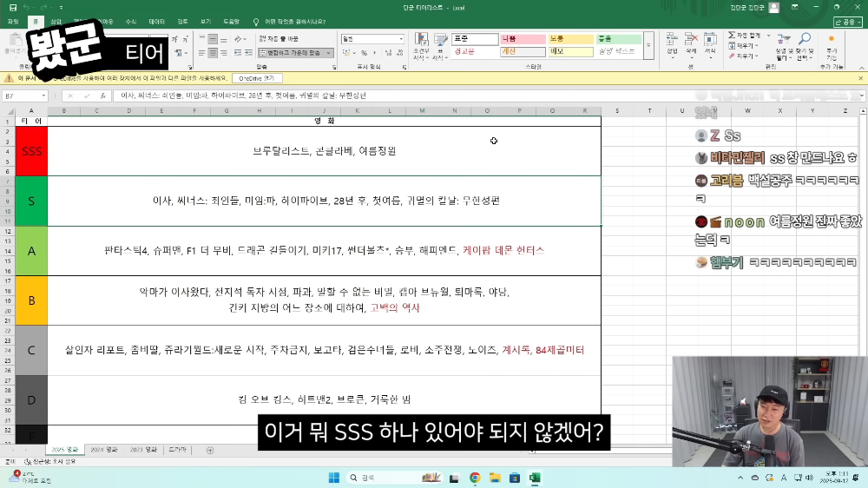868x488 pixels.
Task: Open the number format combo box (일반)
Action: (x=372, y=39)
